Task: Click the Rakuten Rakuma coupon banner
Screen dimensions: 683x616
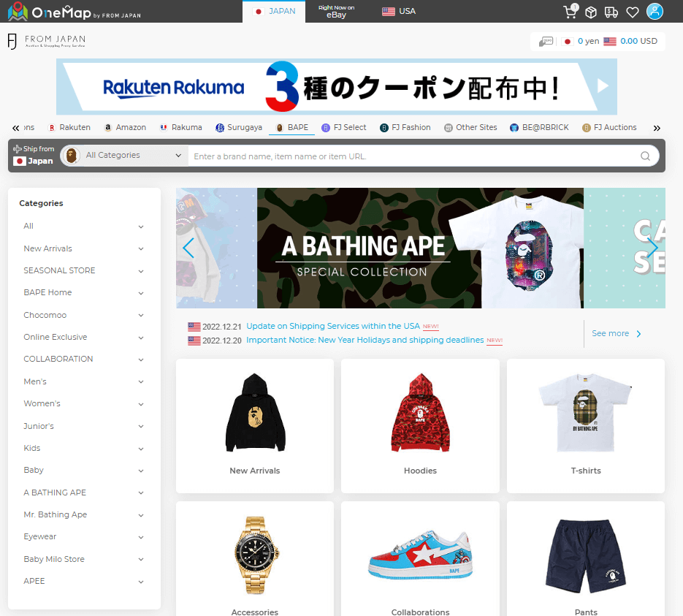Action: [x=336, y=87]
